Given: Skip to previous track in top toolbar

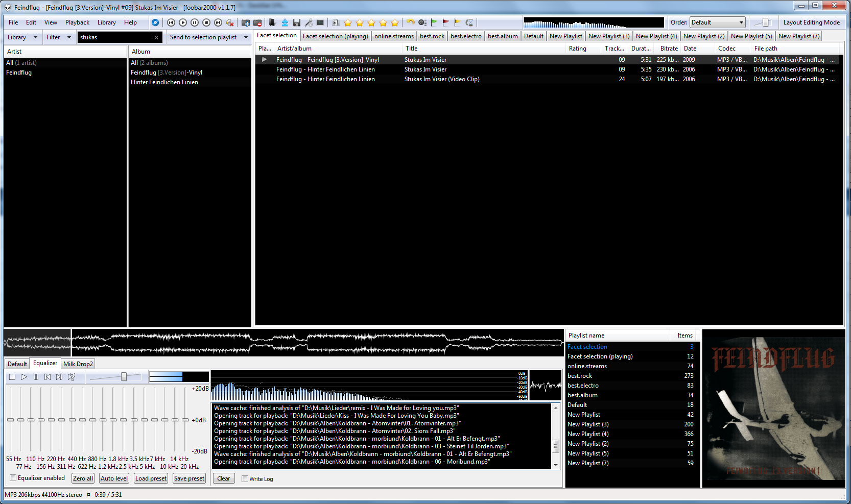Looking at the screenshot, I should 171,22.
